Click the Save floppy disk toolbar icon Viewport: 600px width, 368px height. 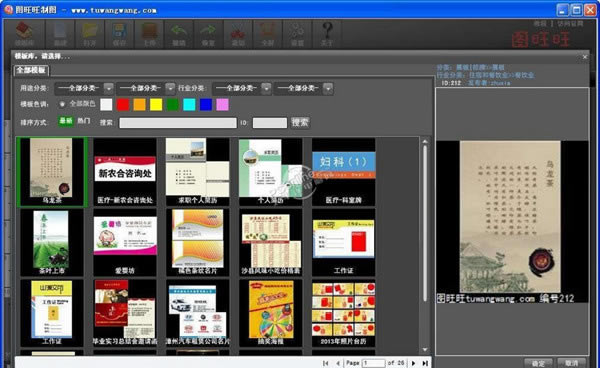tap(119, 34)
